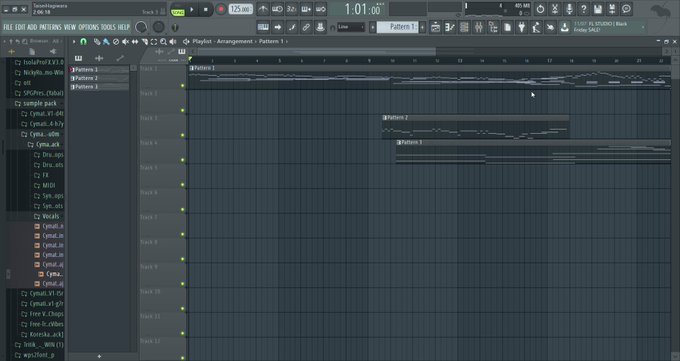
Task: Click the play button
Action: tap(192, 9)
